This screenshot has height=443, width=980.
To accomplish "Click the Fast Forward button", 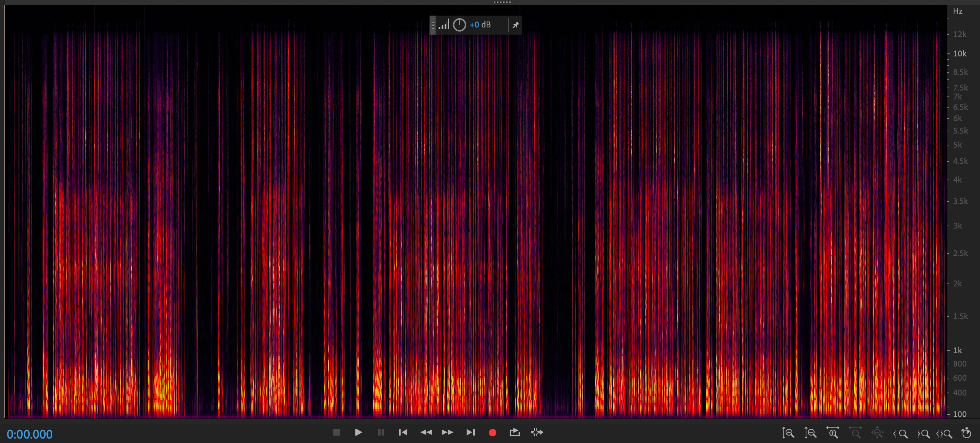I will pyautogui.click(x=448, y=432).
